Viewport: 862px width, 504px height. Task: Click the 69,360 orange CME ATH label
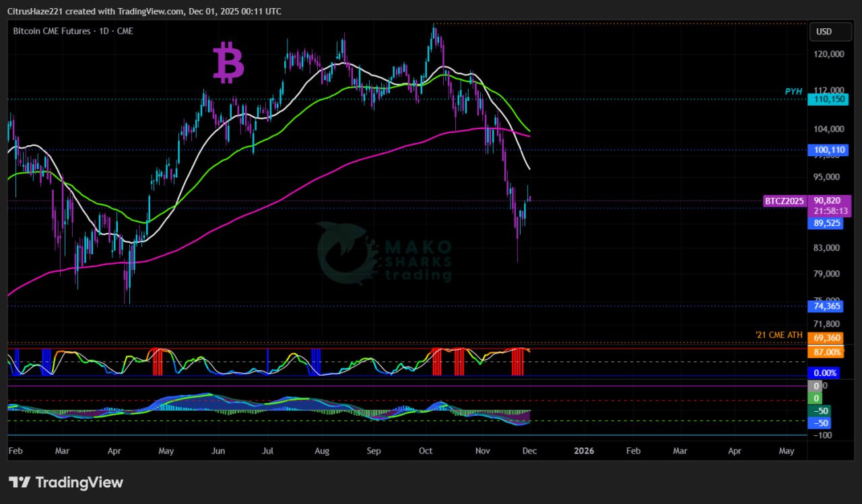coord(826,338)
